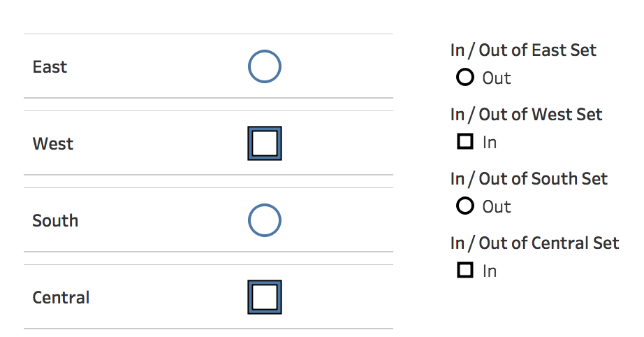Select the black square icon in the West Set legend

pos(465,141)
